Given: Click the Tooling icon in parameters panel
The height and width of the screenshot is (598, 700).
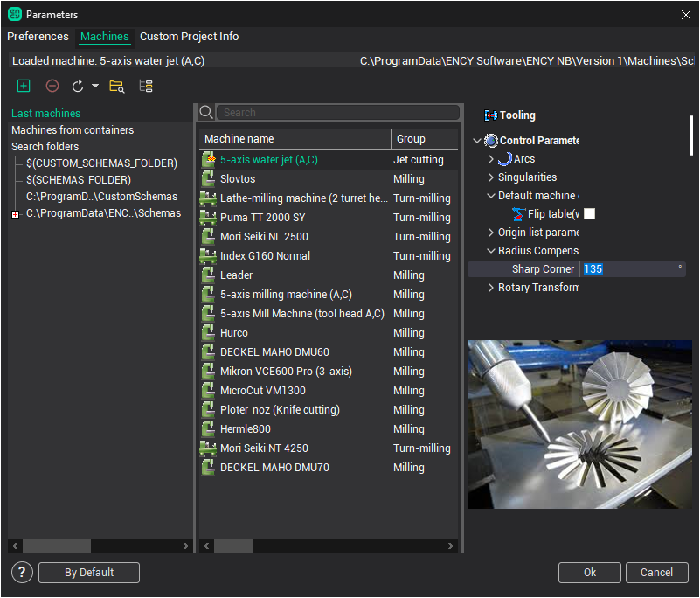Looking at the screenshot, I should pyautogui.click(x=490, y=115).
